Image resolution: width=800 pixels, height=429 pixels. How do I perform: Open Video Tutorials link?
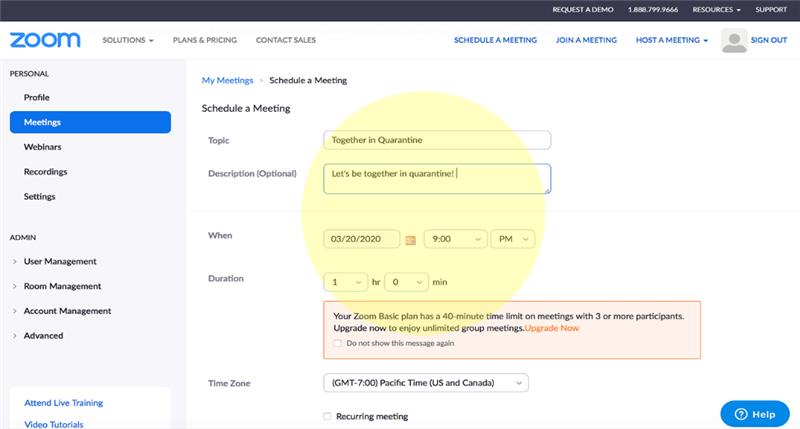[54, 424]
